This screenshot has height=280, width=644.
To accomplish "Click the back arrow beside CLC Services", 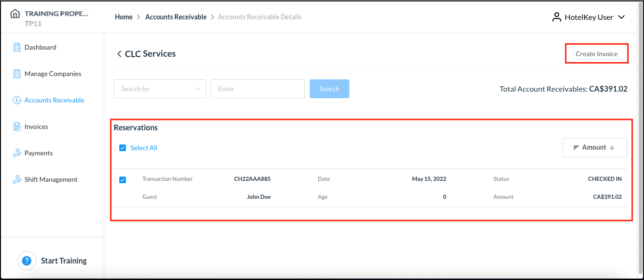I will click(119, 53).
